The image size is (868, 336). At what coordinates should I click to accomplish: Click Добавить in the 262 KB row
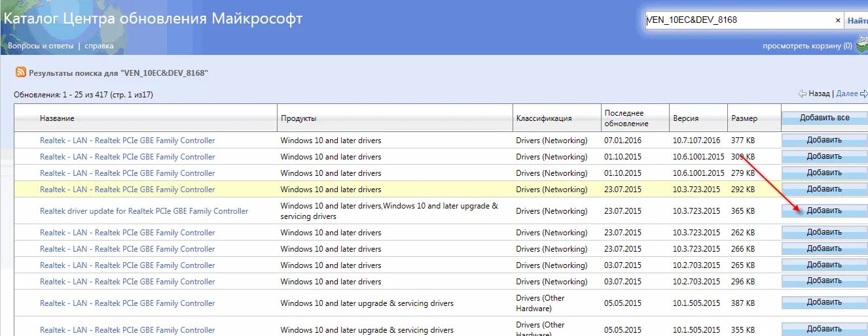(824, 232)
